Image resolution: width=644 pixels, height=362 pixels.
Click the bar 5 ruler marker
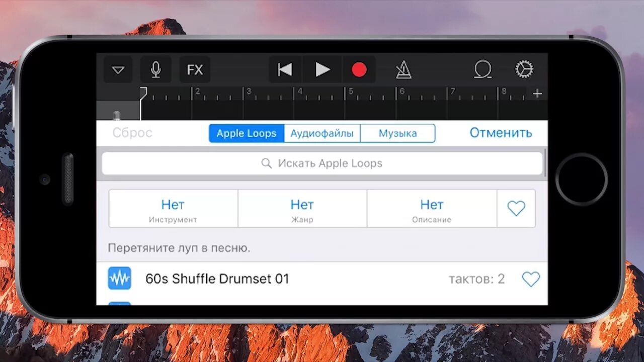(x=351, y=92)
